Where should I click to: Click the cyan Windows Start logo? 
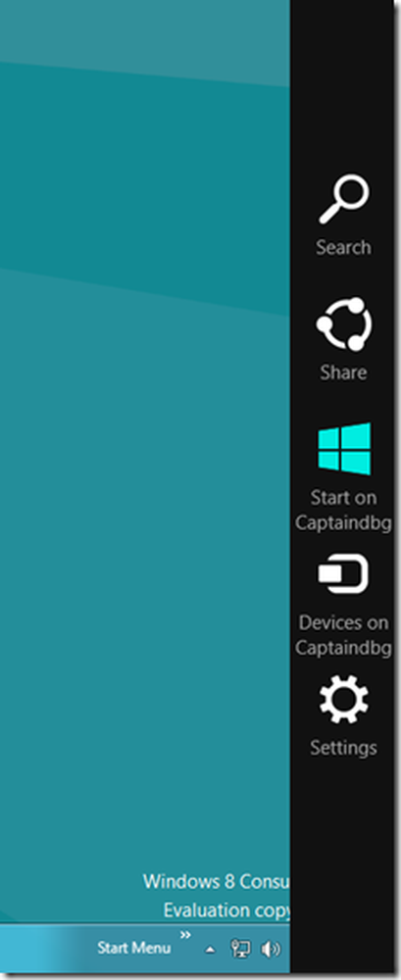(344, 449)
